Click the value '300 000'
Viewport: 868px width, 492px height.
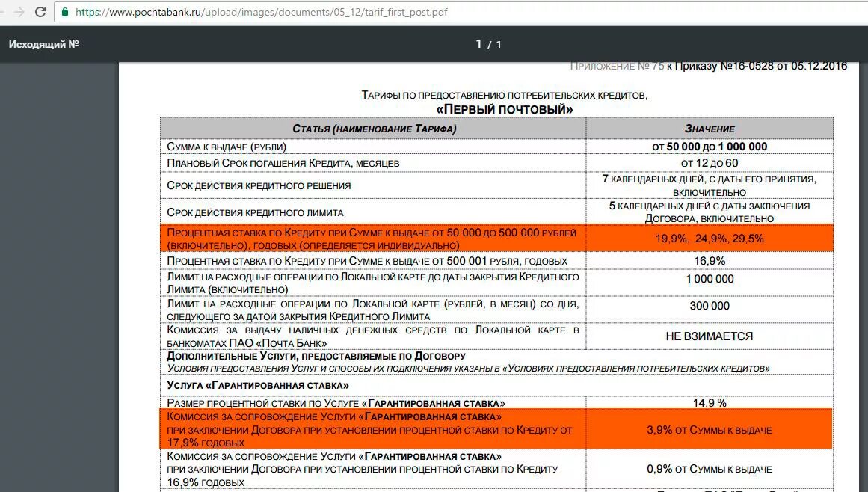pos(710,306)
